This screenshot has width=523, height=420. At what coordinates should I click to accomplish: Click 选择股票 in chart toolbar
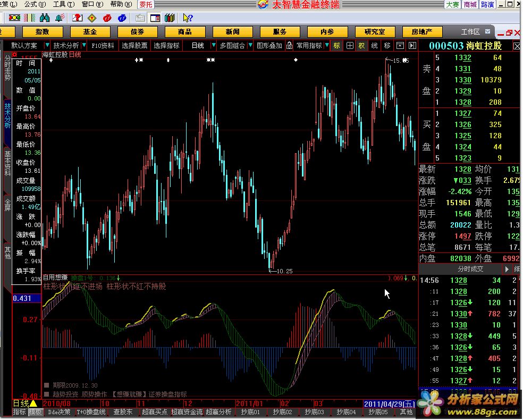click(134, 45)
